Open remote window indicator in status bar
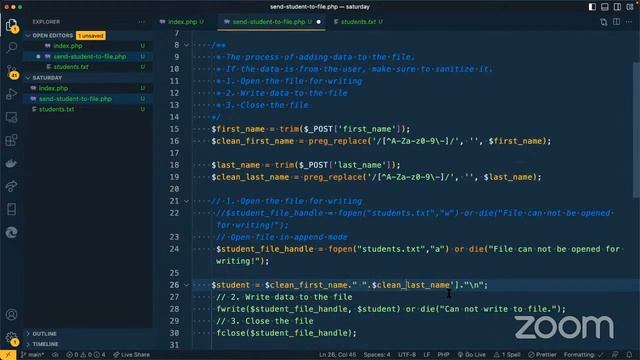Screen dimensions: 640x360 8,355
